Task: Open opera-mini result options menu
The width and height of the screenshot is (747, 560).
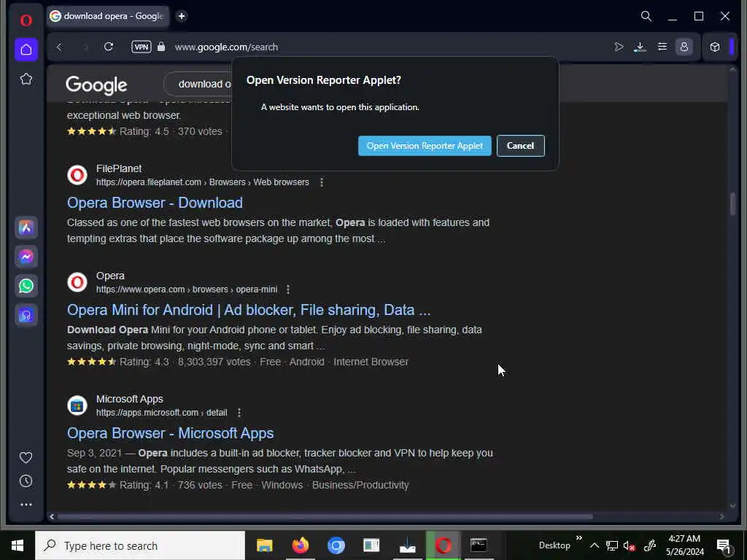Action: (x=287, y=289)
